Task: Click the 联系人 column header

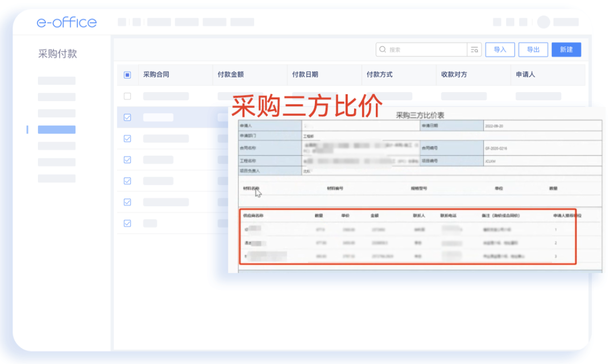Action: 418,215
